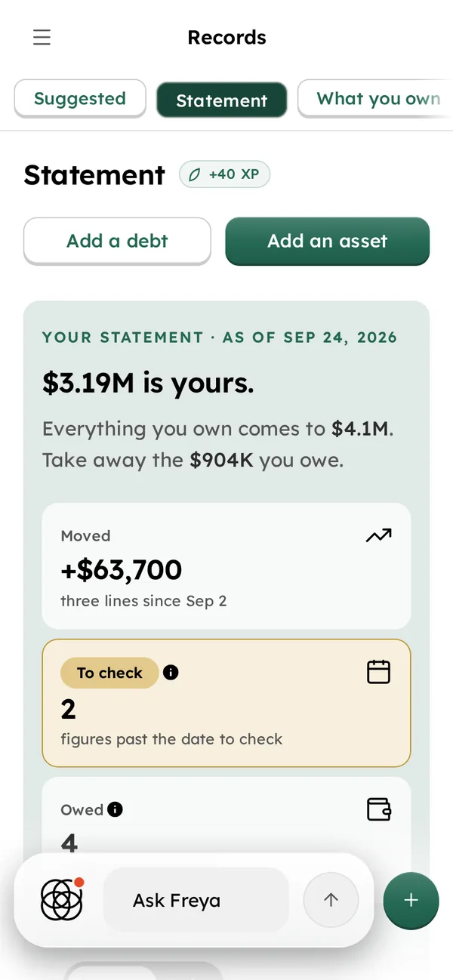453x980 pixels.
Task: Click Add a debt button
Action: [117, 241]
